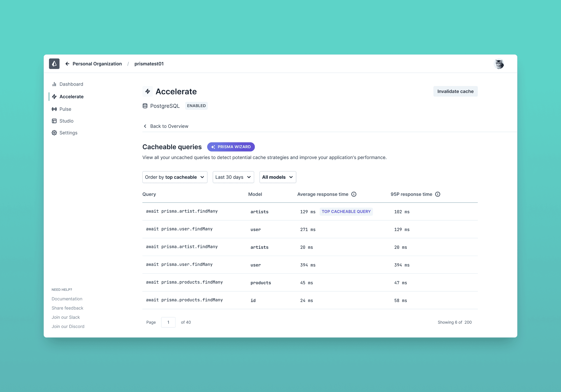Expand the Last 30 days dropdown

(233, 177)
